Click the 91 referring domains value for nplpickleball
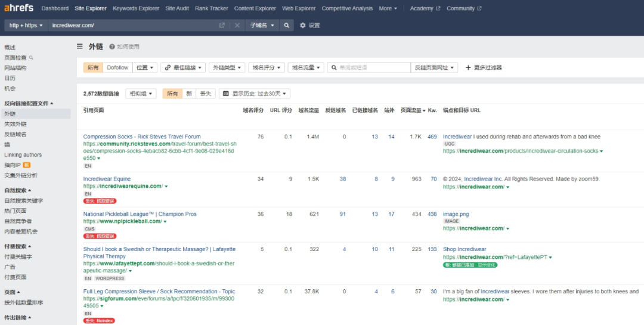644x325 pixels. pyautogui.click(x=342, y=214)
